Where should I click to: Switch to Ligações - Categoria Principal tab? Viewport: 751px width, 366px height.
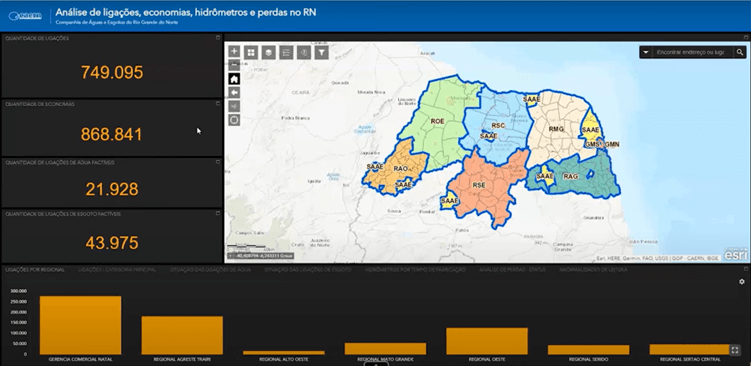tap(117, 270)
